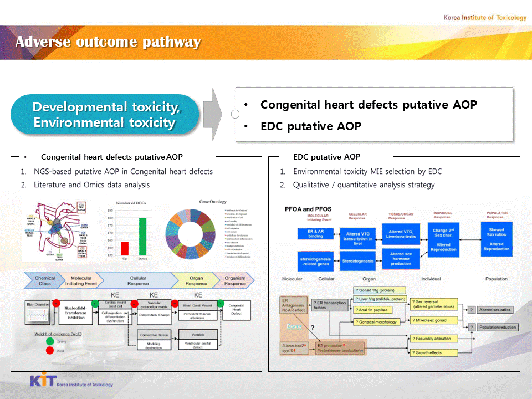Click the 'Korea Institute of Toxicology' header text
The image size is (532, 399).
click(x=485, y=17)
